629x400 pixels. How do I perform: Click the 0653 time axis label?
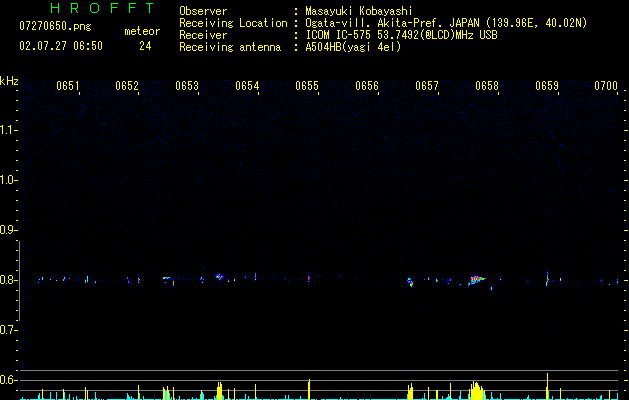point(187,86)
